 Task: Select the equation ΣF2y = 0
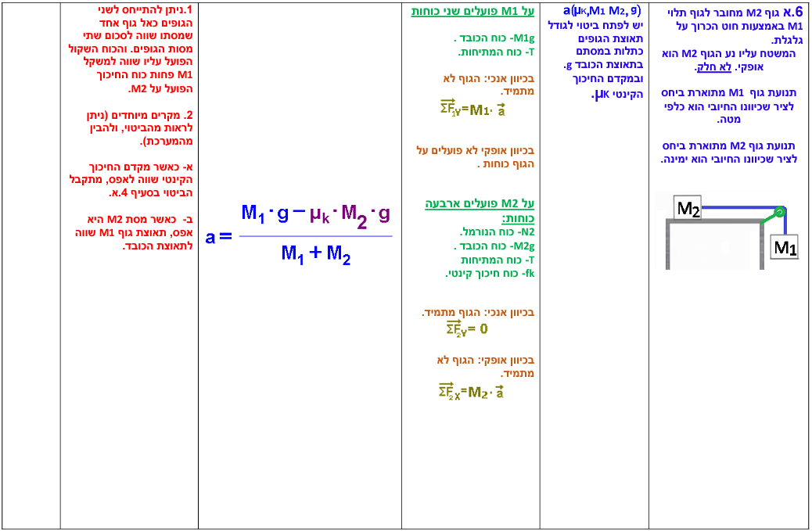tap(466, 328)
